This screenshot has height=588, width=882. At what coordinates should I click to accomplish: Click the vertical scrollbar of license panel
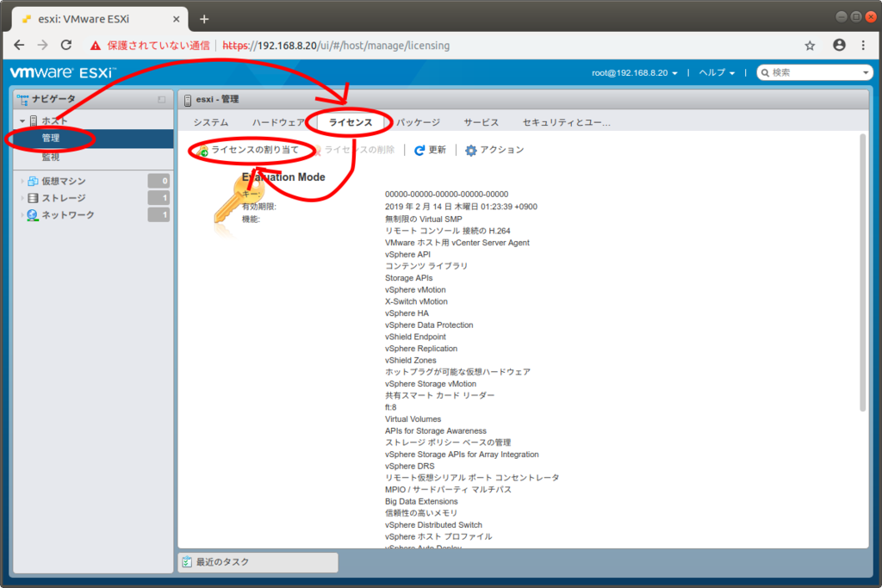[x=862, y=273]
